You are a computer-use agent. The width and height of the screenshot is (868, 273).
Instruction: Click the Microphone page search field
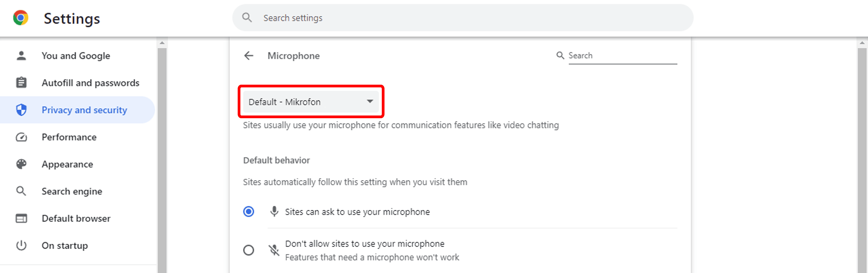pos(622,56)
